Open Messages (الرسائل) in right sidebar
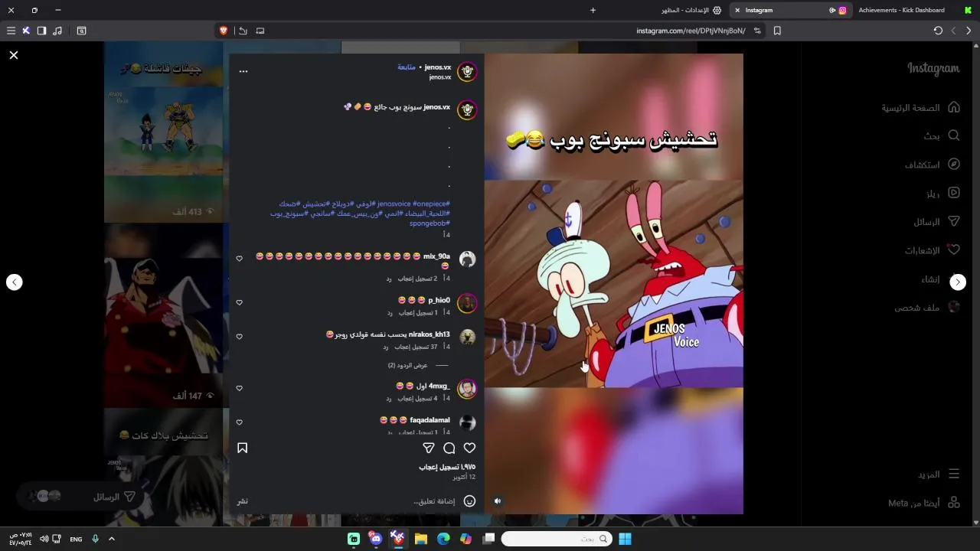The image size is (980, 551). (x=936, y=222)
